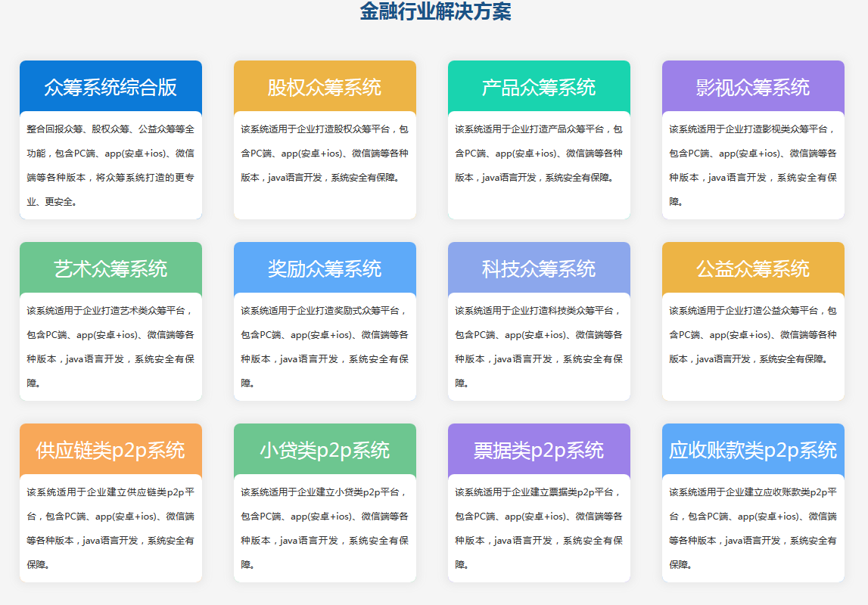The image size is (868, 605).
Task: Click the 艺术众筹系统 card title
Action: pos(110,268)
